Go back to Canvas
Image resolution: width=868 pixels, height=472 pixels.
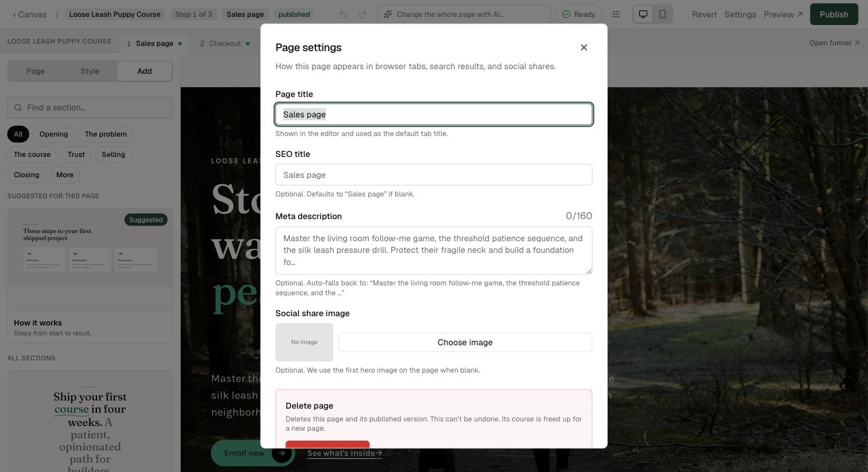[30, 14]
